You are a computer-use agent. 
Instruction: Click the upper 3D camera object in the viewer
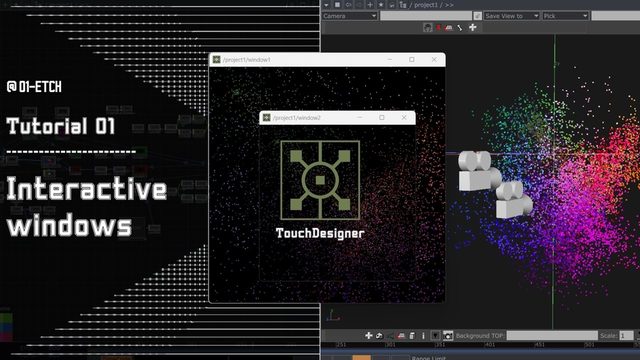pos(478,171)
